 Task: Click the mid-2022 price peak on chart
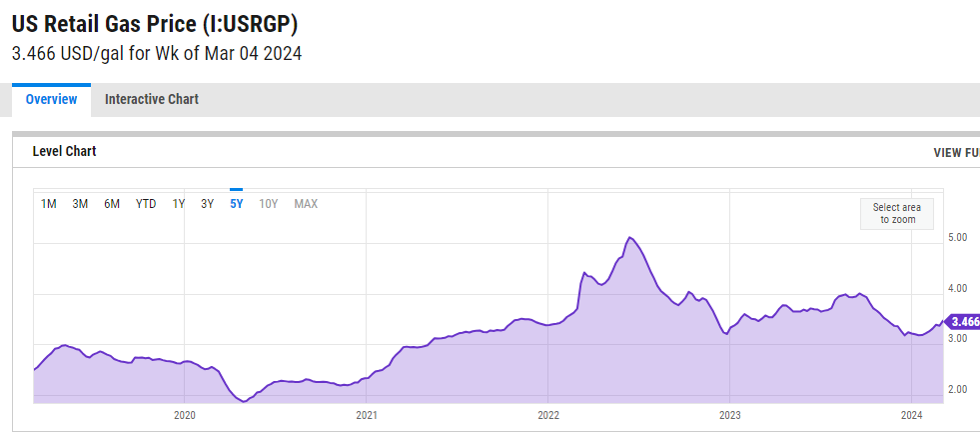(630, 237)
